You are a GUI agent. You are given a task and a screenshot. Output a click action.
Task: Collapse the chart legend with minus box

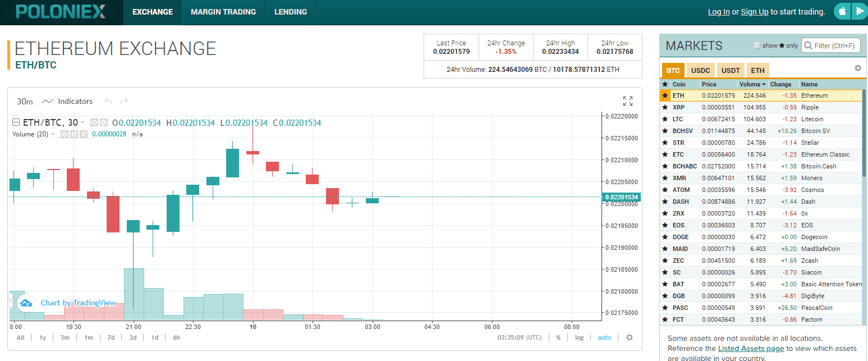[x=16, y=122]
